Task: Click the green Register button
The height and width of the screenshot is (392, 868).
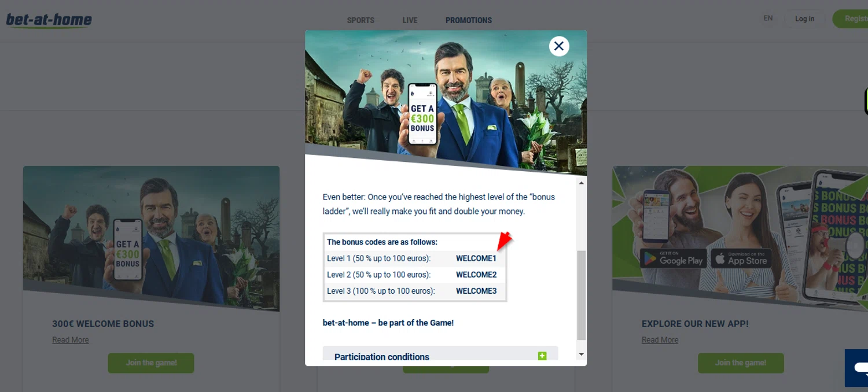Action: [x=851, y=19]
